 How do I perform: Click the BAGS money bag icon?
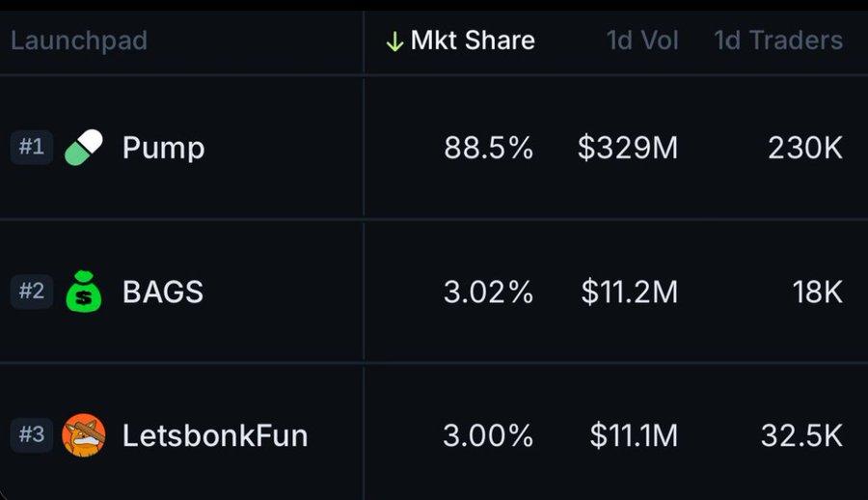pos(83,292)
